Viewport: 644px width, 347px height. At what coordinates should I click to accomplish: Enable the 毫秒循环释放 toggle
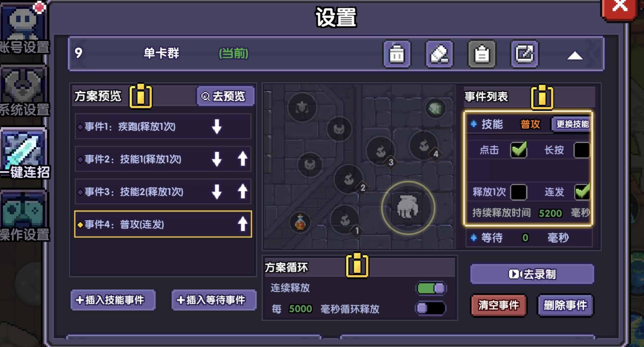pyautogui.click(x=431, y=309)
